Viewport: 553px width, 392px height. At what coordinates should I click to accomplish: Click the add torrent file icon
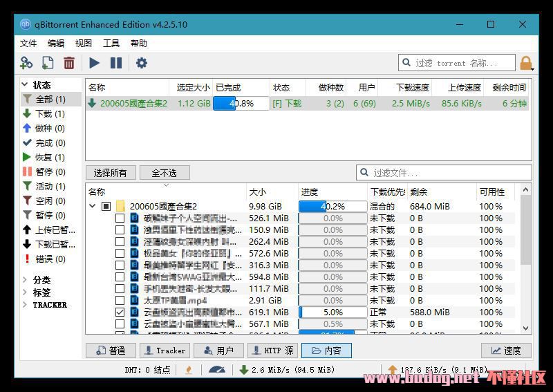[x=47, y=63]
